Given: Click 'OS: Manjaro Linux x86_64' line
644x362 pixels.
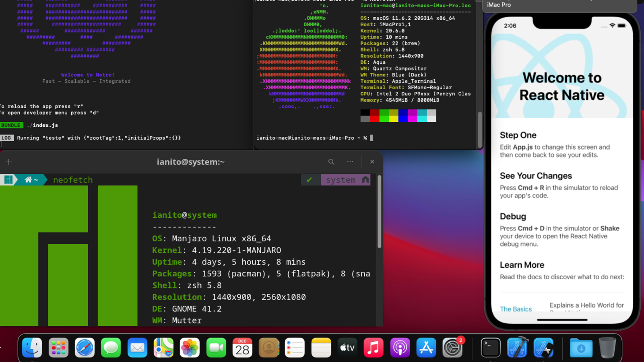Looking at the screenshot, I should point(212,239).
